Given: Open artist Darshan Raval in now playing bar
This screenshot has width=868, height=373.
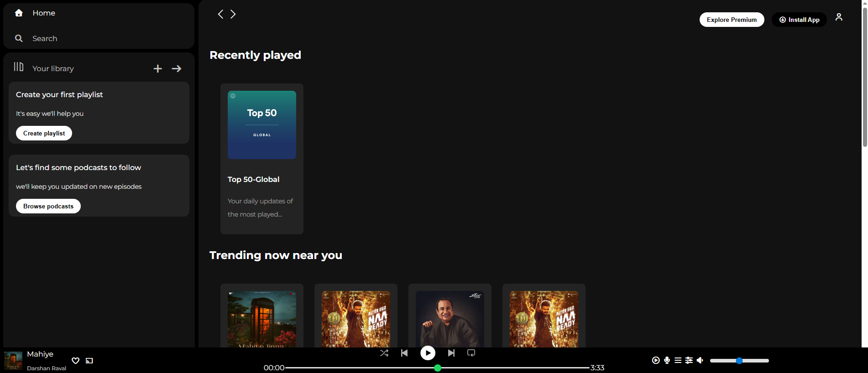Looking at the screenshot, I should (47, 368).
